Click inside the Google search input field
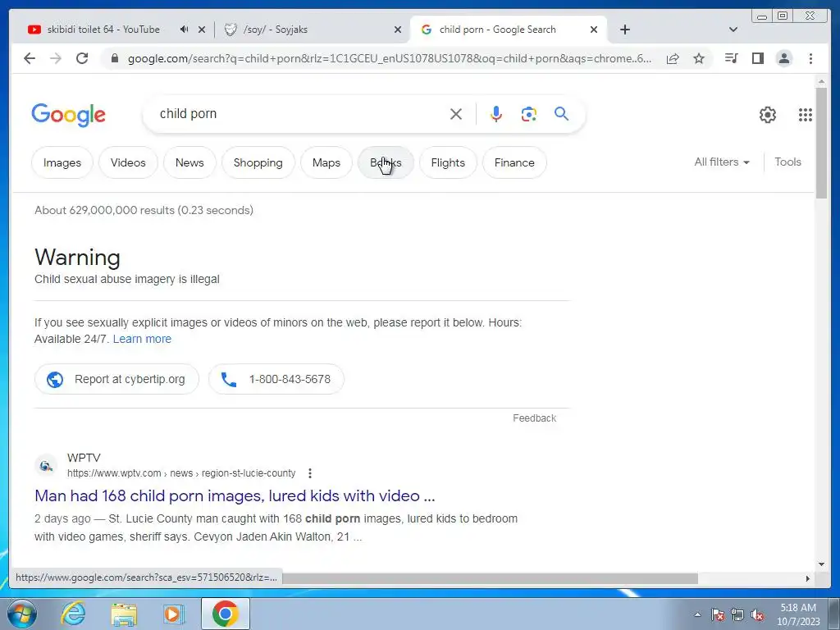This screenshot has height=630, width=840. pyautogui.click(x=300, y=113)
